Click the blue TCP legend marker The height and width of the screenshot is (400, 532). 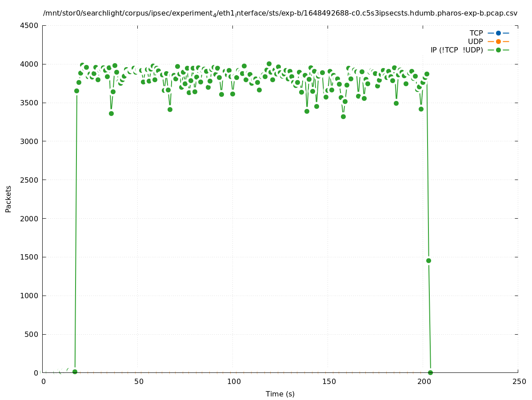coord(498,33)
